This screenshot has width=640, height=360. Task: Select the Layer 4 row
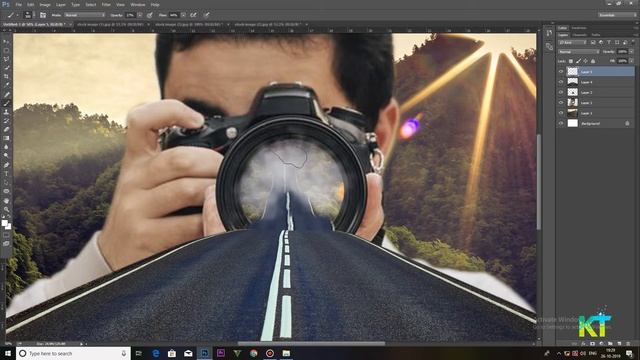coord(596,82)
